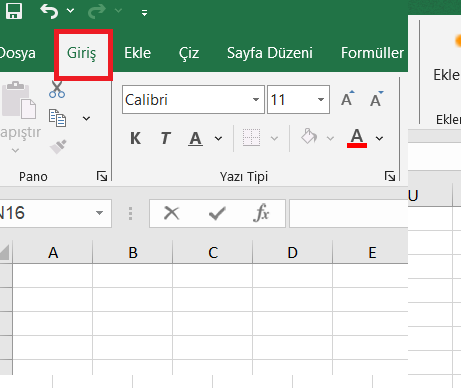
Task: Cut selection with the scissors icon
Action: coord(57,89)
